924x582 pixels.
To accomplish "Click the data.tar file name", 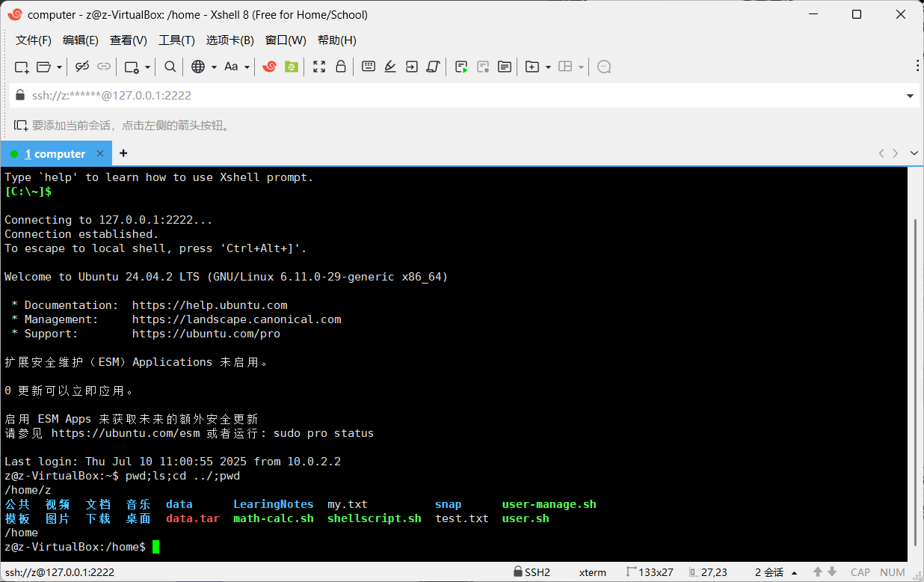I will [x=193, y=518].
